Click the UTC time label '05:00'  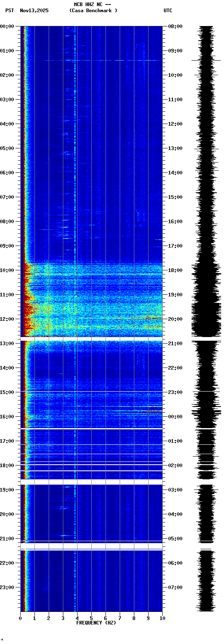click(x=175, y=539)
